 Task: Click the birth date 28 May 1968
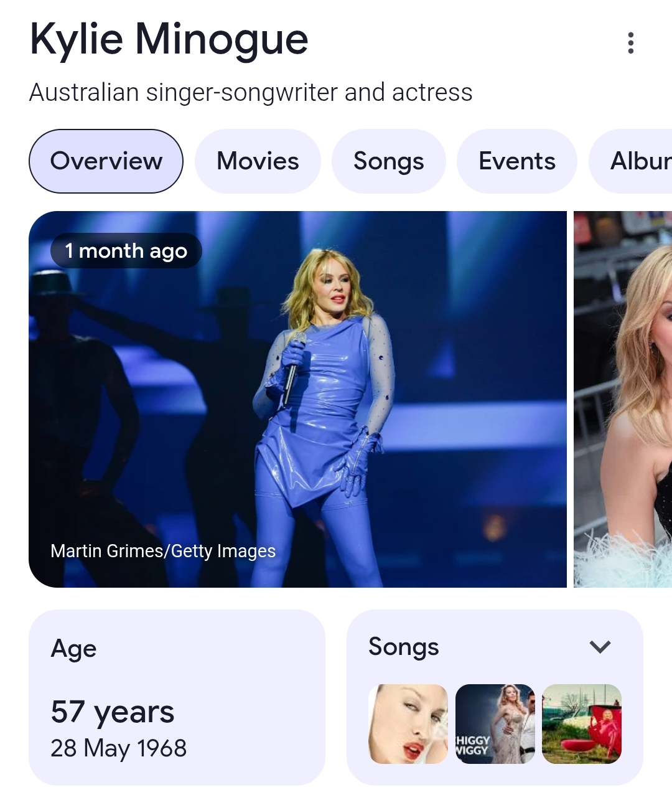point(119,748)
